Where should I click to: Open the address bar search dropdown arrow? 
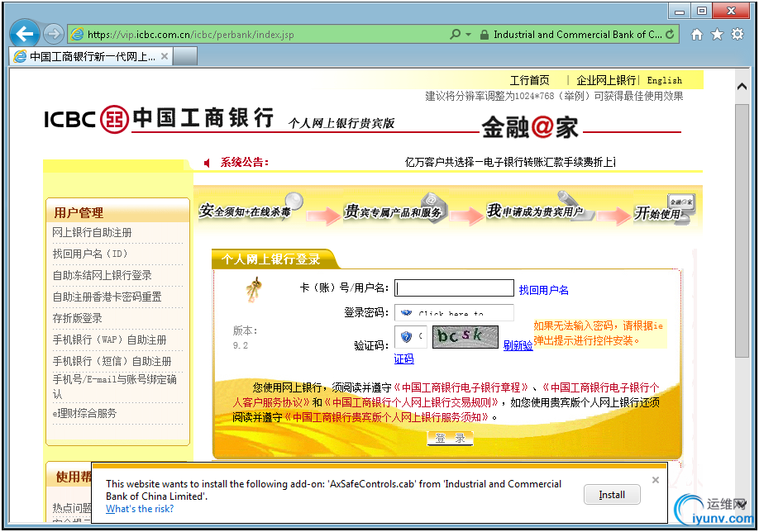tap(467, 34)
